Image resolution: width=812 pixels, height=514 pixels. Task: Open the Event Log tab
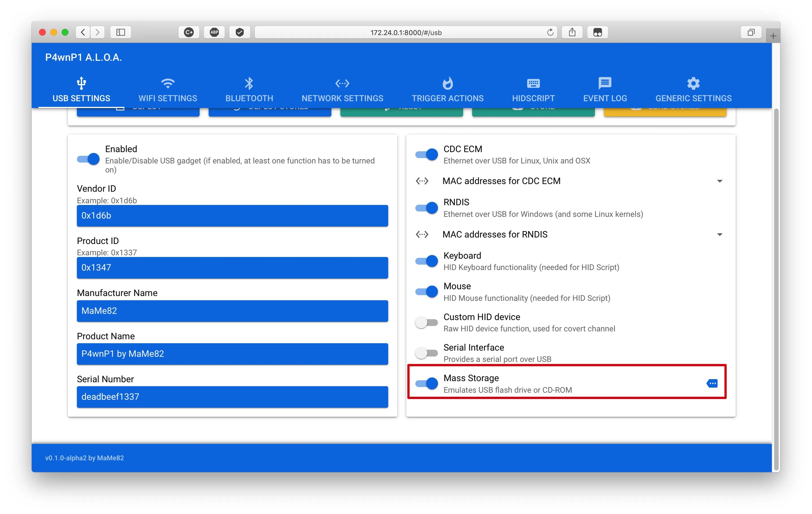tap(605, 90)
